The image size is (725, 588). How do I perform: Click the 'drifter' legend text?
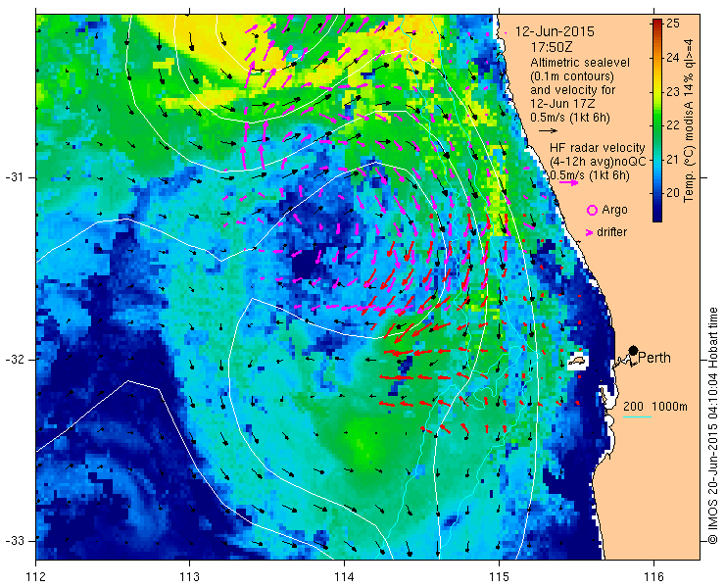pyautogui.click(x=611, y=232)
